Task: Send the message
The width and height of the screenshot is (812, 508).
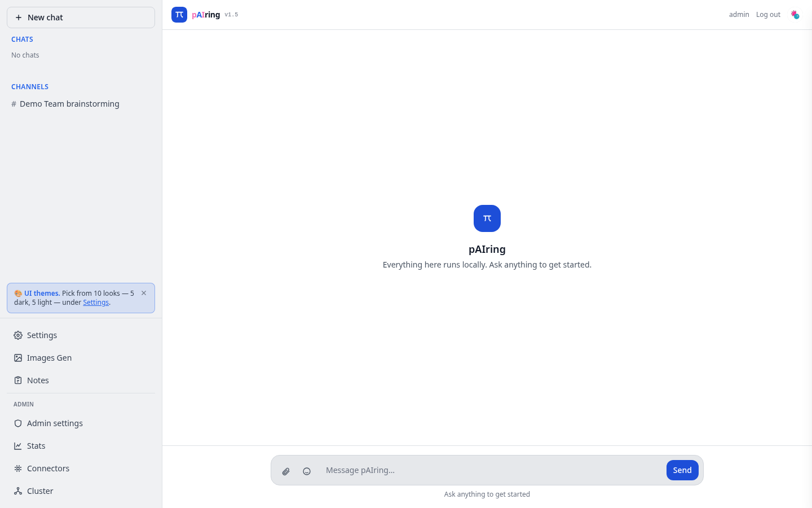Action: pyautogui.click(x=682, y=470)
